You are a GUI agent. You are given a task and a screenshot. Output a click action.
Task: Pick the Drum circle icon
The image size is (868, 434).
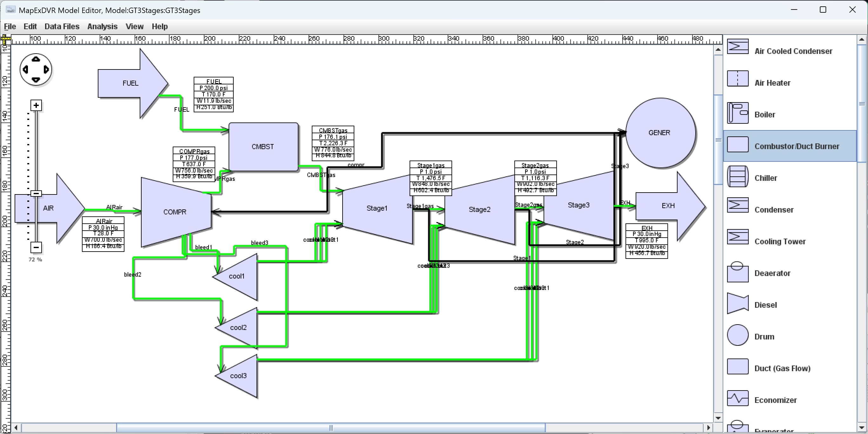click(x=738, y=335)
